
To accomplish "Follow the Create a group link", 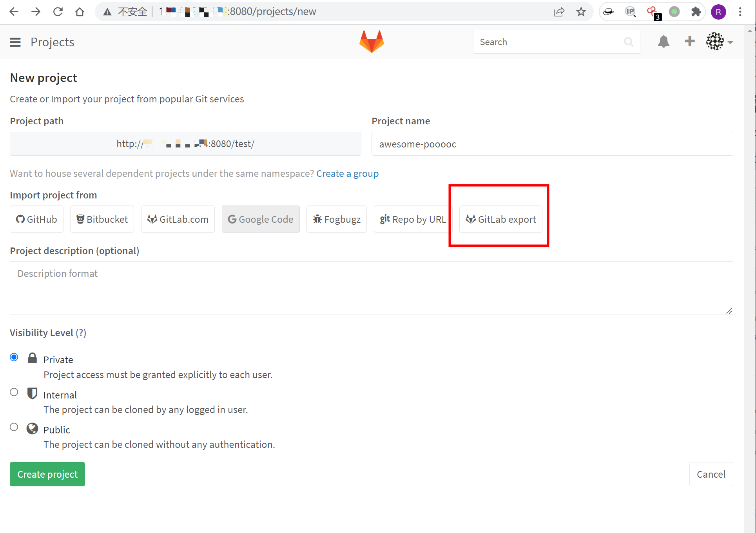I will click(x=347, y=173).
